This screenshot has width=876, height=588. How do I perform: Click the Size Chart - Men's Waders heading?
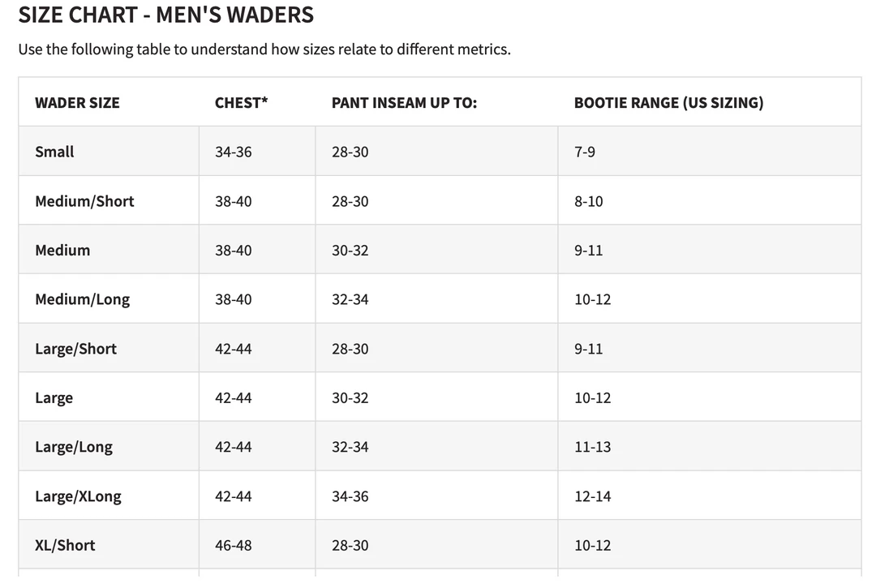tap(165, 15)
